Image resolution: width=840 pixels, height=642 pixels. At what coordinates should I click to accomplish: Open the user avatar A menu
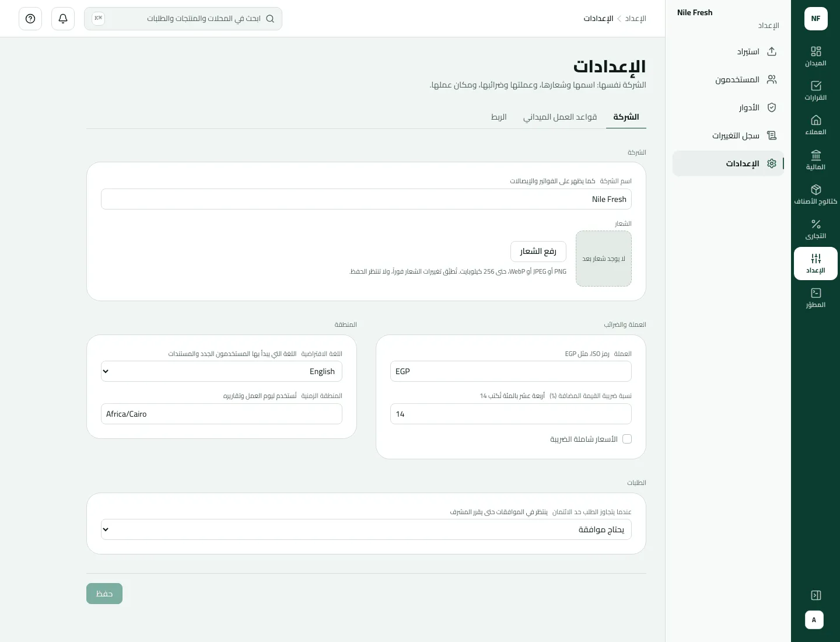pyautogui.click(x=814, y=620)
